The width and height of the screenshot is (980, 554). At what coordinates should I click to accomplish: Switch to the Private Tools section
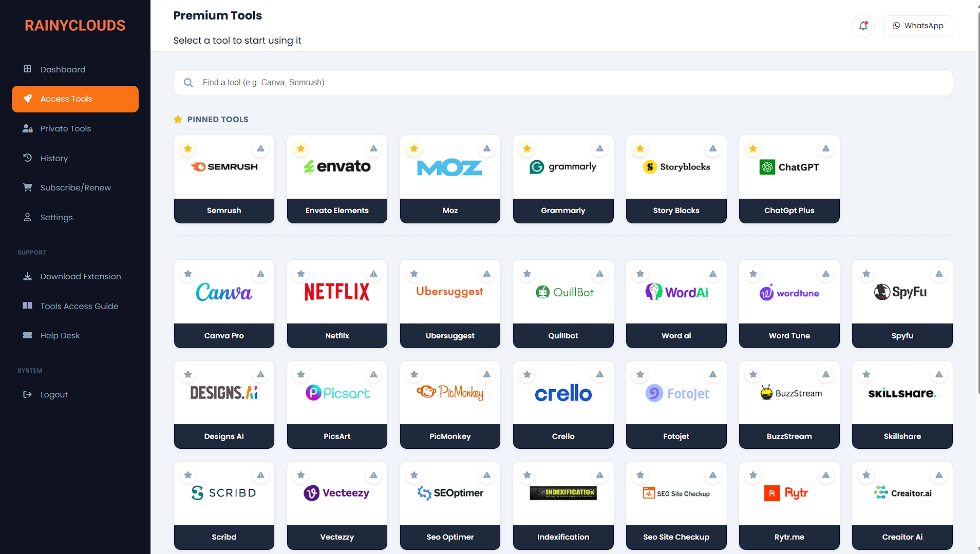tap(66, 128)
